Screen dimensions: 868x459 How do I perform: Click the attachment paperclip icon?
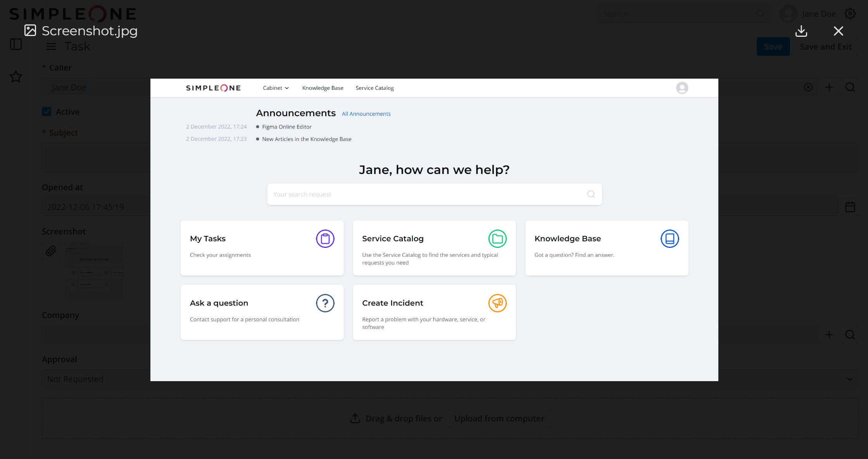click(51, 251)
